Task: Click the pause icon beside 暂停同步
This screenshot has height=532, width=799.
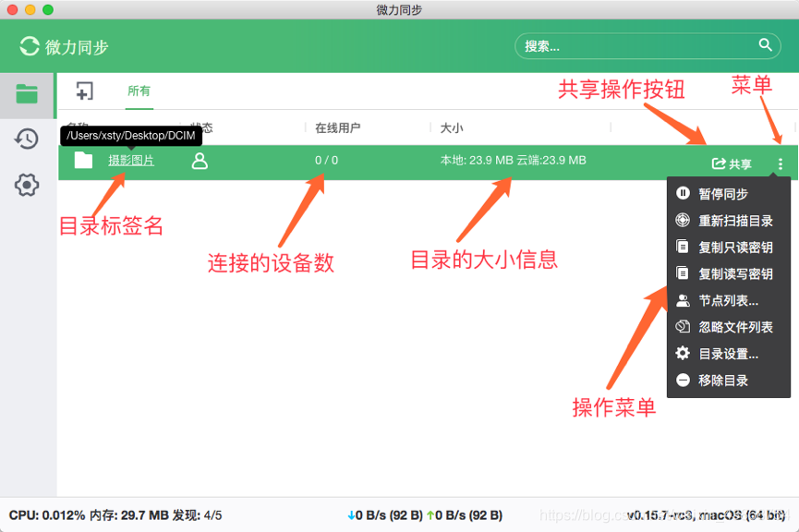Action: pos(683,193)
